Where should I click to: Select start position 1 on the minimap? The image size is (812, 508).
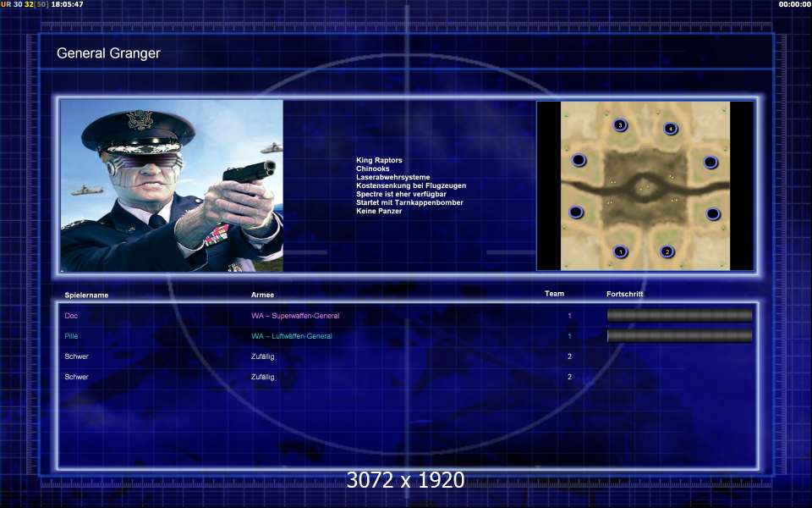(x=620, y=252)
